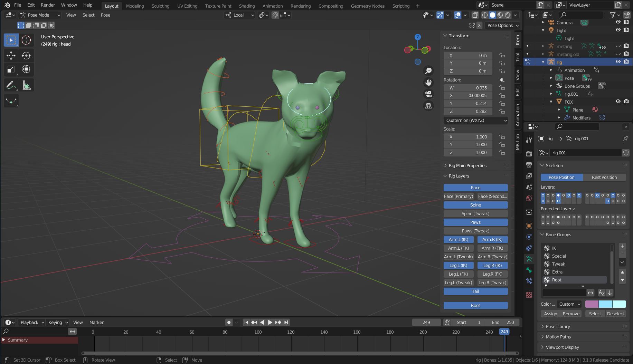Click the zoom view magnifier icon

[428, 71]
